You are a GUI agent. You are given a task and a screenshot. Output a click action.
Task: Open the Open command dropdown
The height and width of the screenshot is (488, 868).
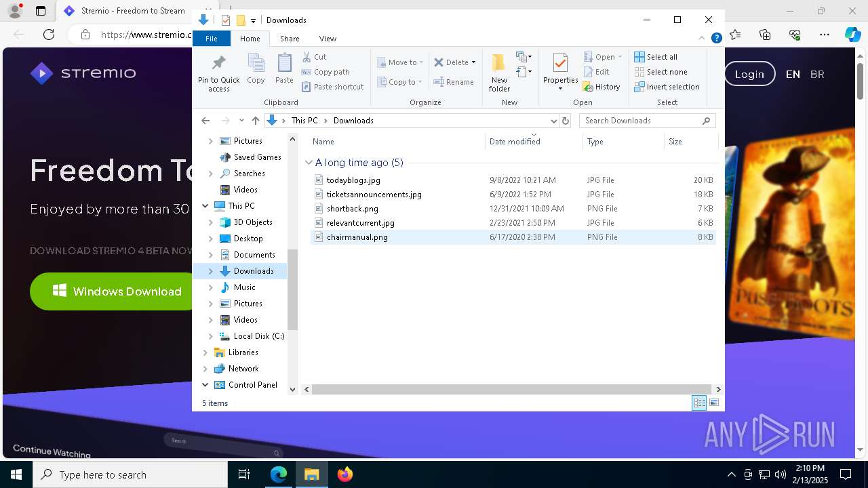620,57
